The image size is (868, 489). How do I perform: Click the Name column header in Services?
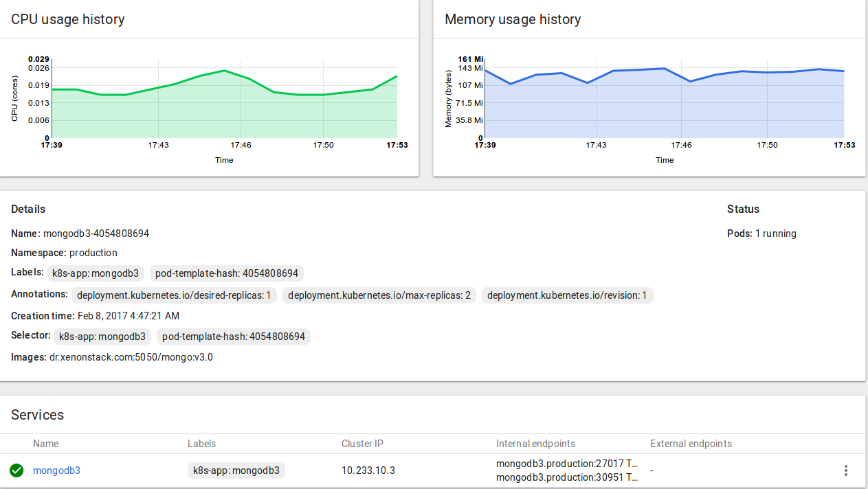point(45,444)
